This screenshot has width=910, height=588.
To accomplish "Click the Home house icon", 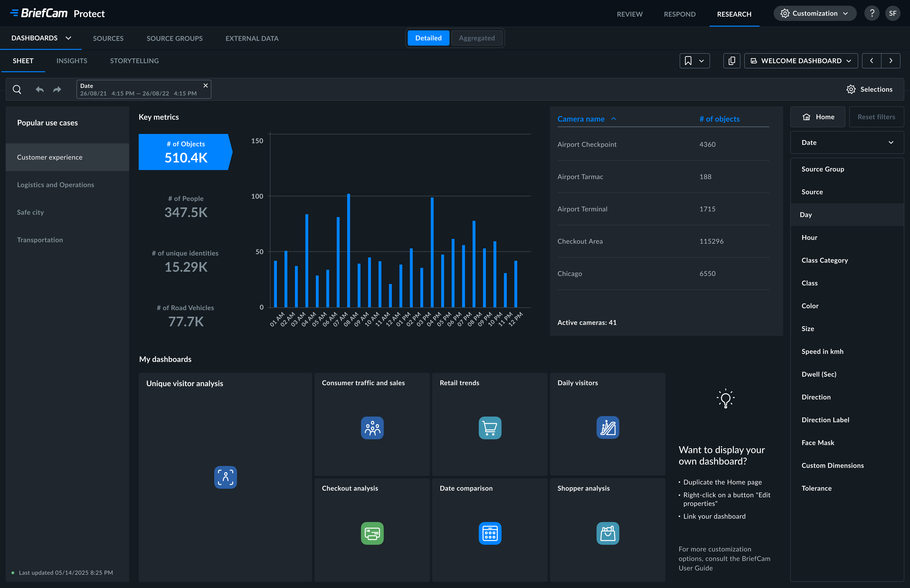I will click(806, 117).
